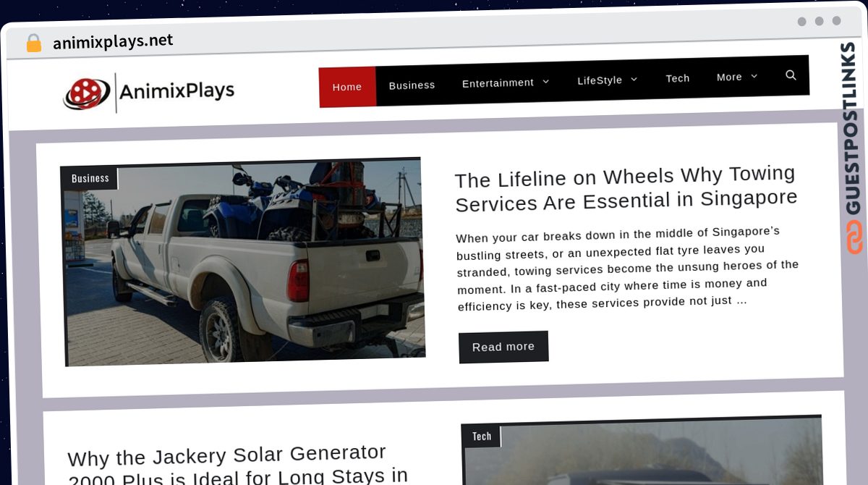Screen dimensions: 868x485
Task: Click the padlock icon beside the URL
Action: pyautogui.click(x=33, y=43)
